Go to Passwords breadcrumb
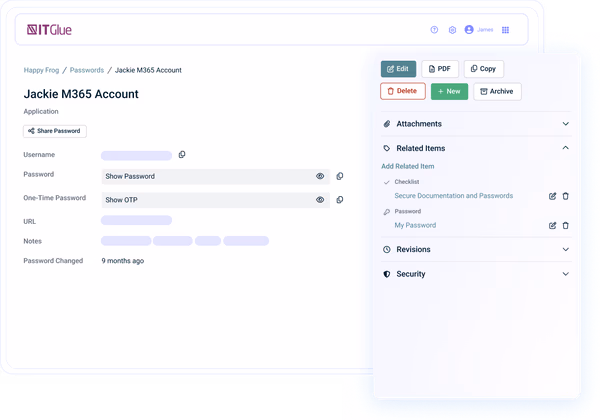Screen dimensions: 600x420 coord(87,70)
